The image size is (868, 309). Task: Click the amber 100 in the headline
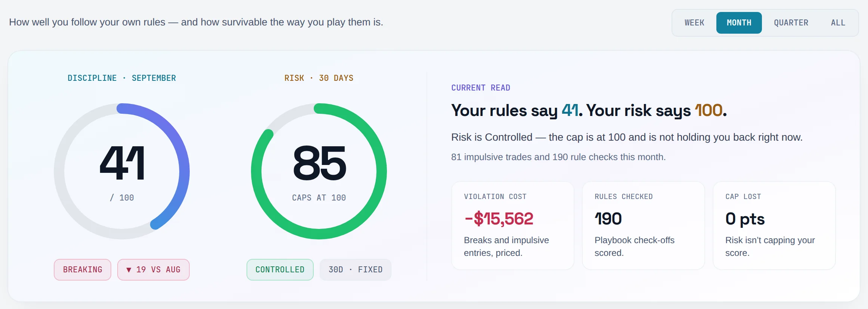tap(709, 110)
